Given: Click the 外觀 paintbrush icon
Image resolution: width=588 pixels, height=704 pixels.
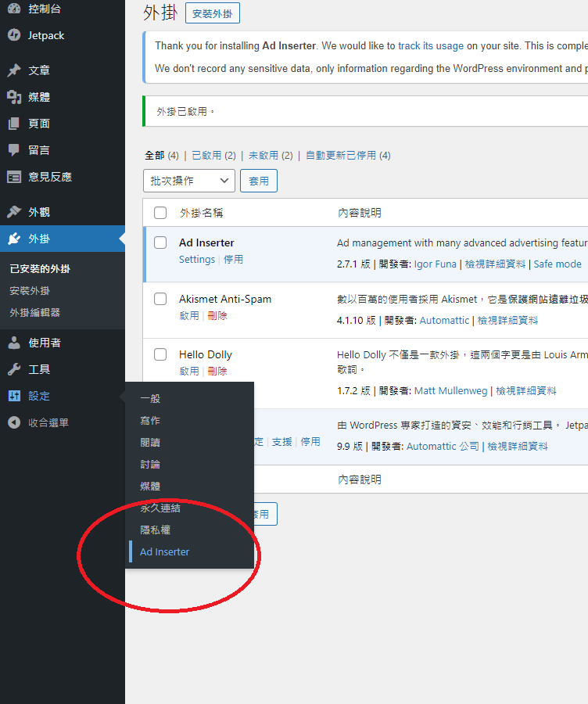Looking at the screenshot, I should tap(13, 212).
